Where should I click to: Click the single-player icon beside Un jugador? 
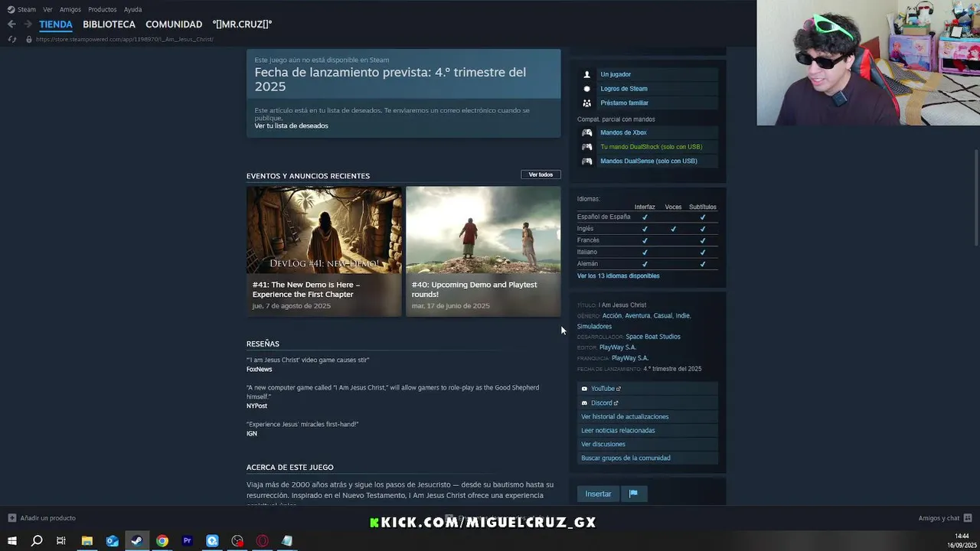point(587,74)
